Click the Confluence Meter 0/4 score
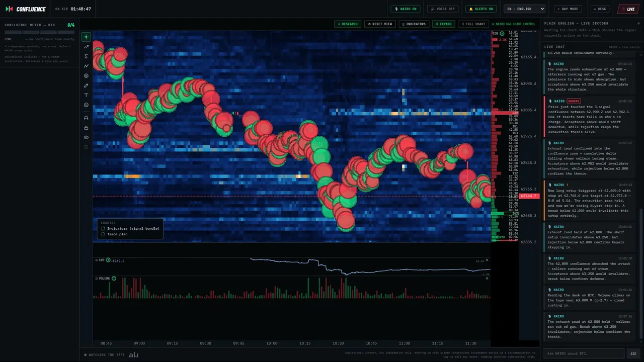Image resolution: width=644 pixels, height=362 pixels. 71,25
